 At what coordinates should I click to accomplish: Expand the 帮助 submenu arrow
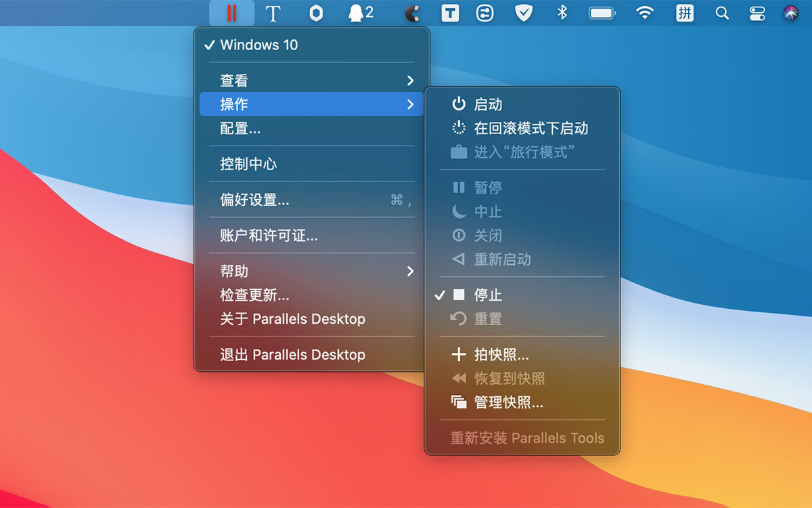point(410,271)
